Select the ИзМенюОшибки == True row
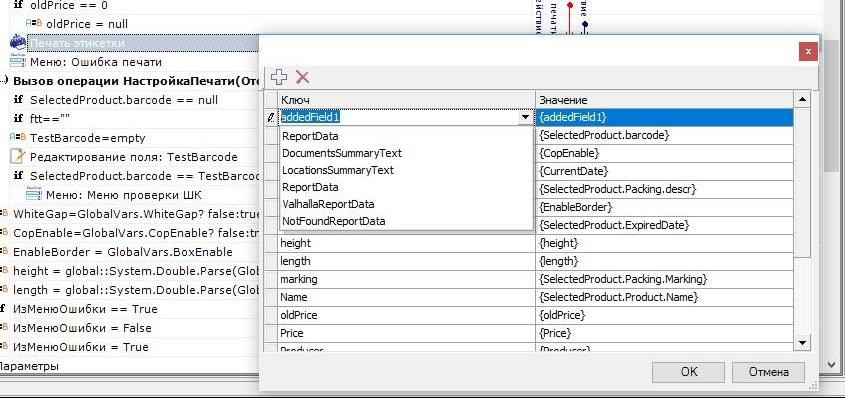 point(85,309)
